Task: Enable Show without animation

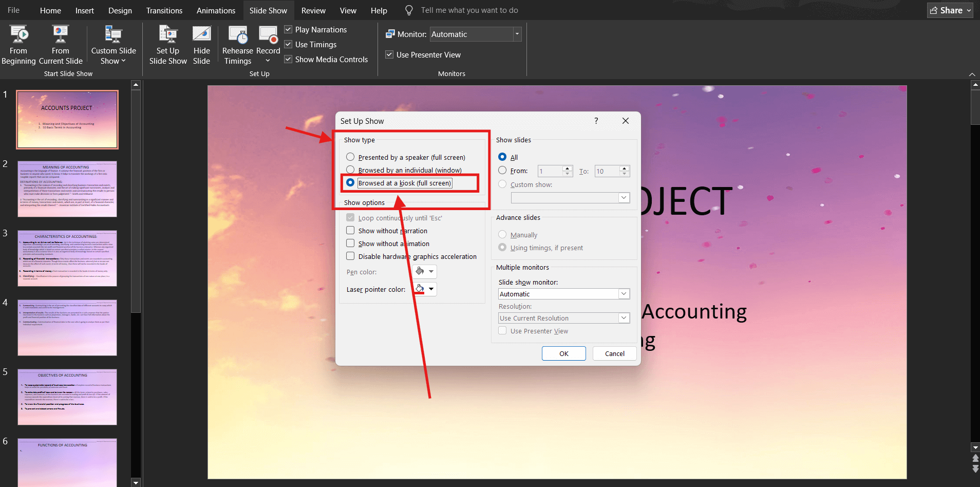Action: 350,243
